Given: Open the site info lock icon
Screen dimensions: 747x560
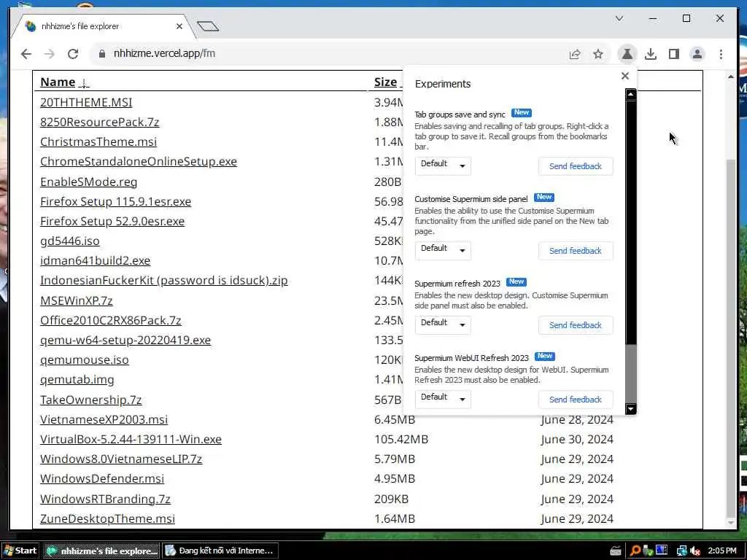Looking at the screenshot, I should click(101, 54).
